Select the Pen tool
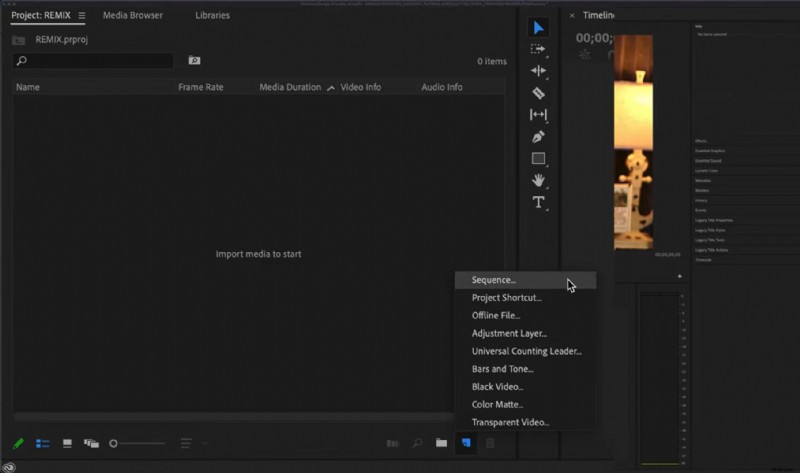 [538, 137]
